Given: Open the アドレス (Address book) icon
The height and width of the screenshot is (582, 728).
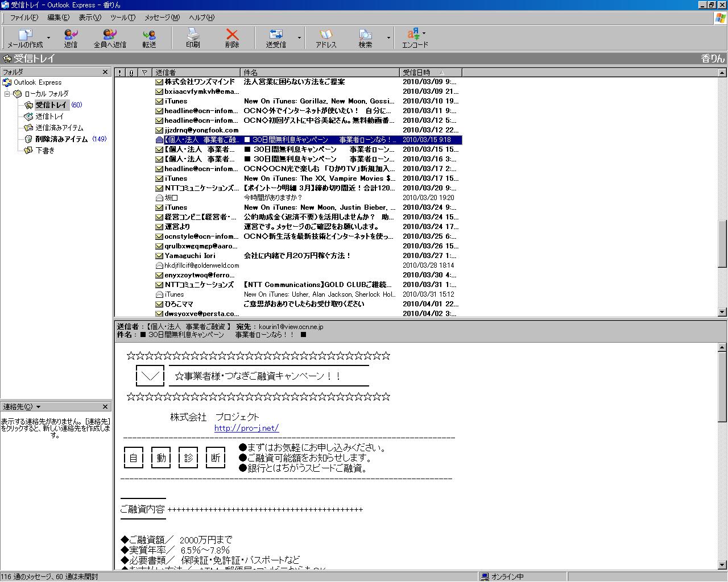Looking at the screenshot, I should tap(326, 38).
